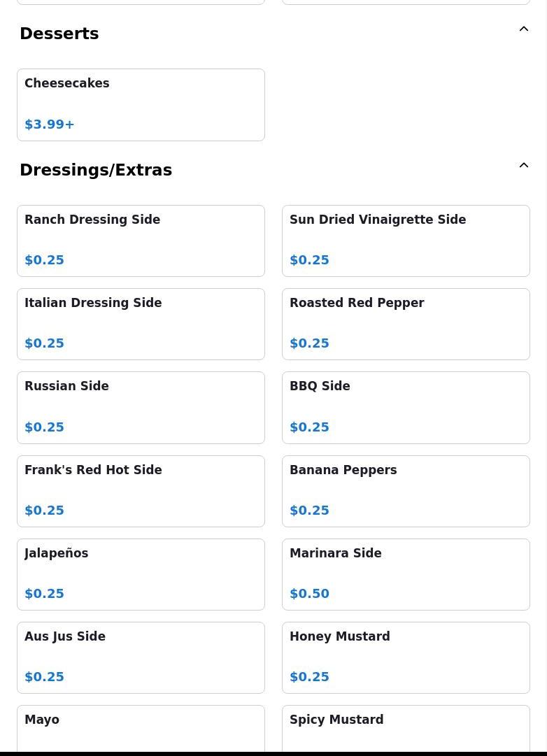Collapse the Desserts section chevron

[x=523, y=29]
